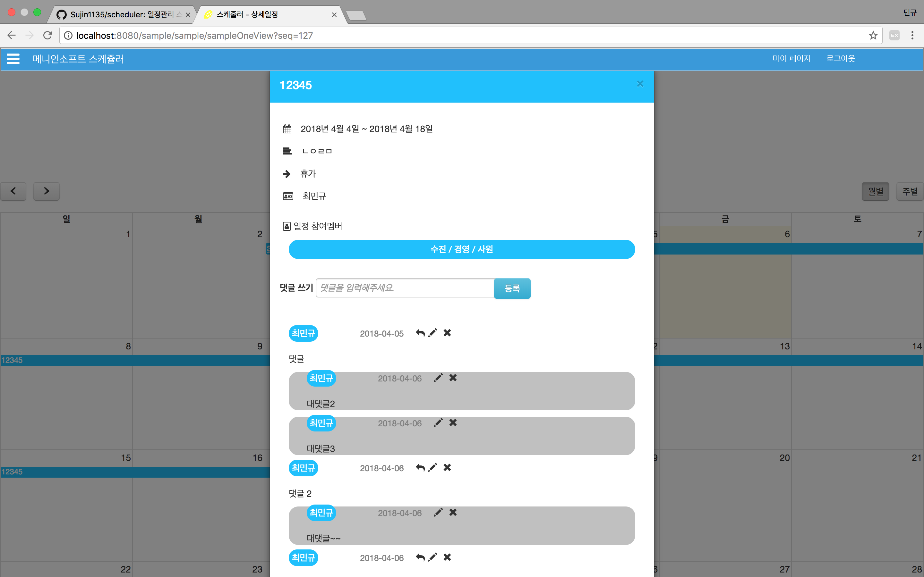
Task: Delete the 대댓글3 reply with X icon
Action: [453, 422]
